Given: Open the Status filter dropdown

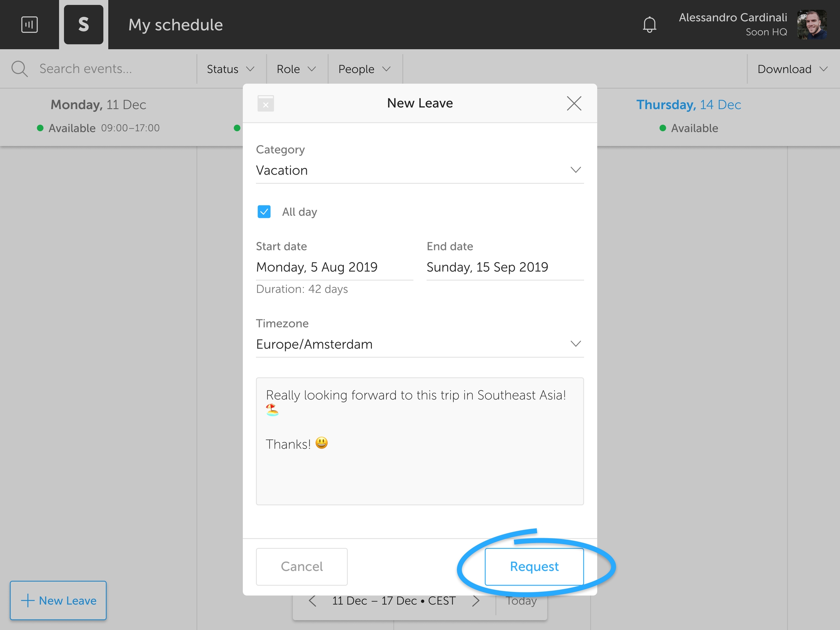Looking at the screenshot, I should point(230,69).
